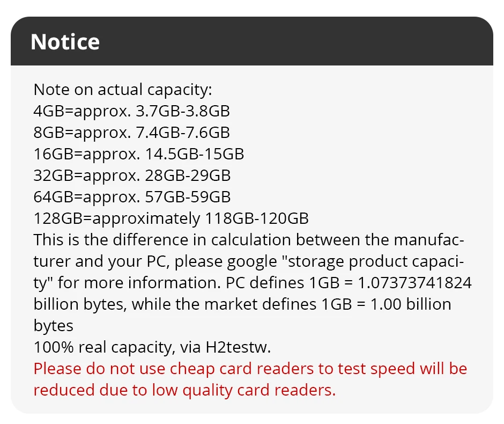Click the "4GB=approx." label

[82, 111]
